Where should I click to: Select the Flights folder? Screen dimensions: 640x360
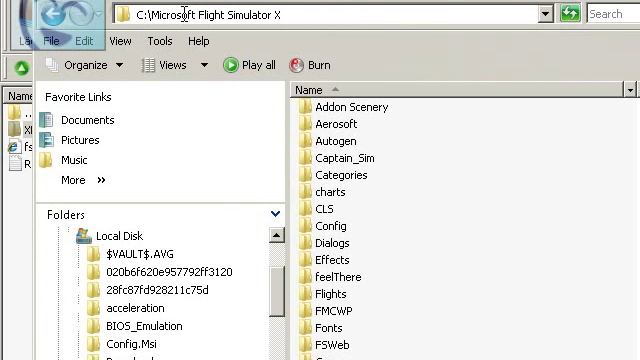point(331,294)
